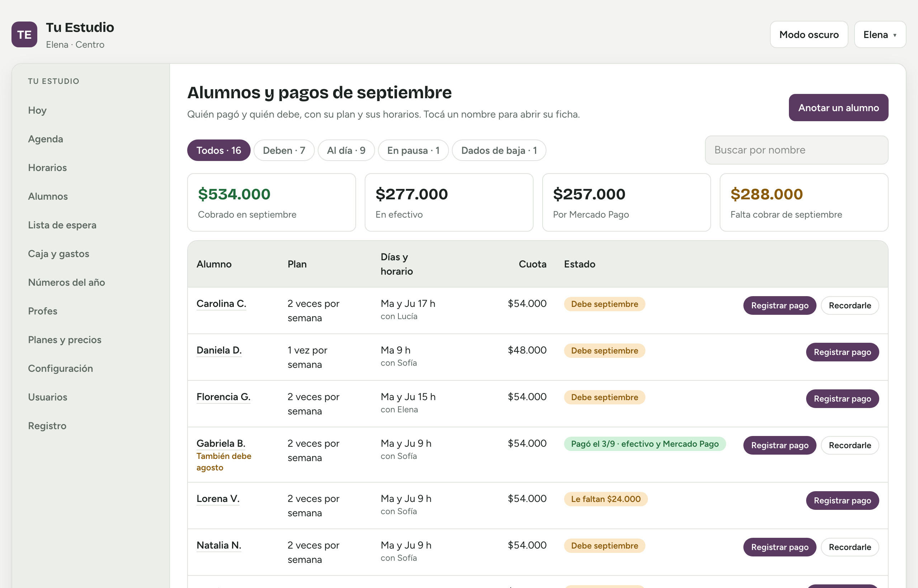Click the TE studio logo icon
The image size is (918, 588).
coord(24,34)
